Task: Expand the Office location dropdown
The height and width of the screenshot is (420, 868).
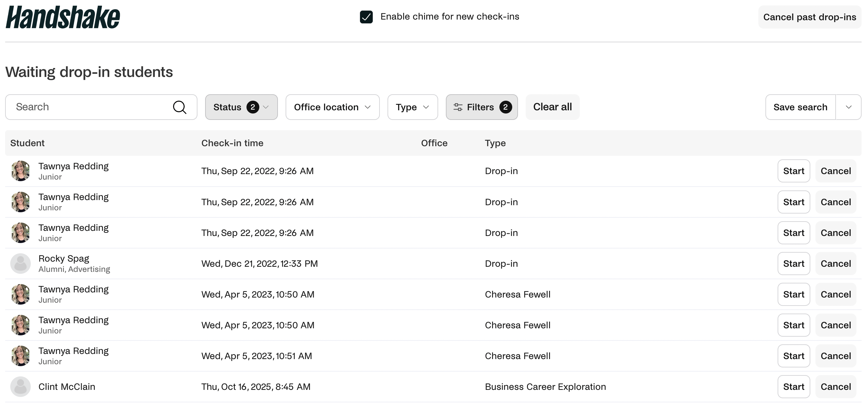Action: (x=333, y=107)
